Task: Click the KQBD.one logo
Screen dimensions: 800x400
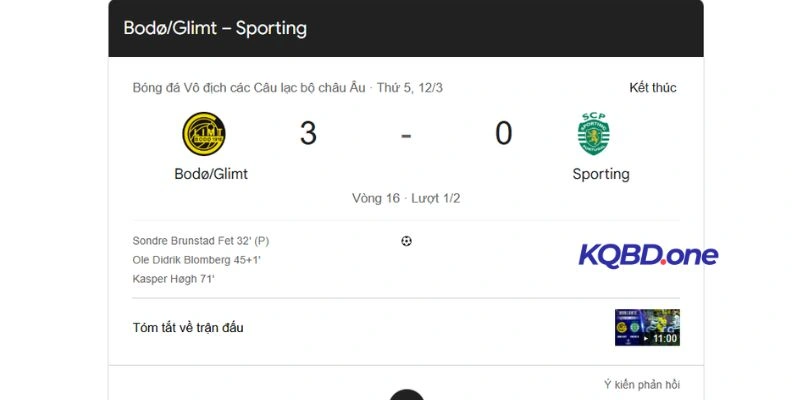Action: (648, 255)
